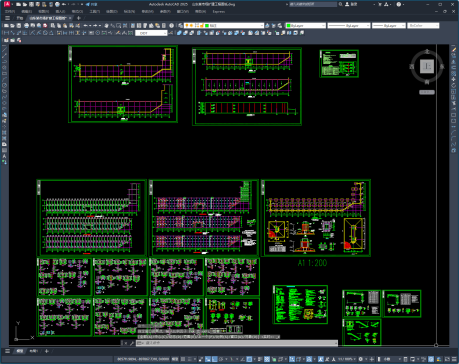Screen dimensions: 459x364
Task: Select the Move modify tool
Action: [x=454, y=79]
